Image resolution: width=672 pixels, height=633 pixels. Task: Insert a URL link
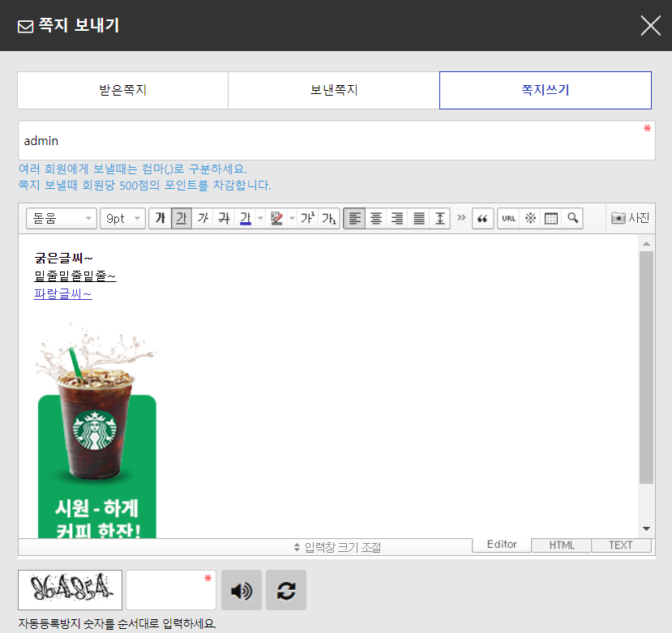[x=508, y=218]
